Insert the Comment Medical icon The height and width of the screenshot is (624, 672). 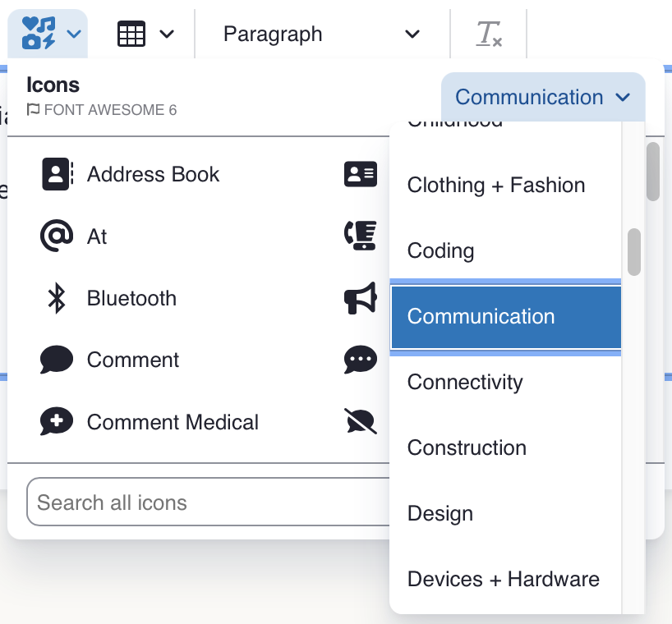[150, 422]
